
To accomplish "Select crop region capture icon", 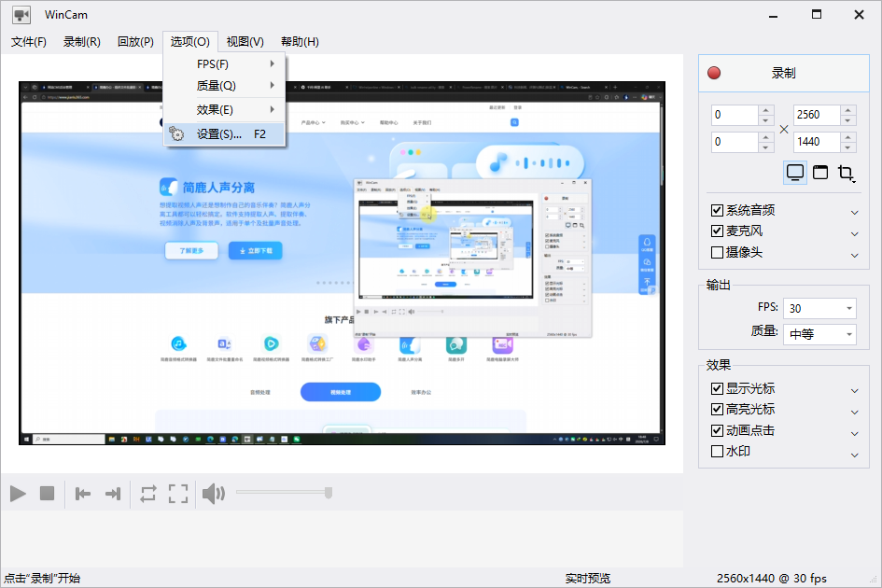I will [x=847, y=173].
